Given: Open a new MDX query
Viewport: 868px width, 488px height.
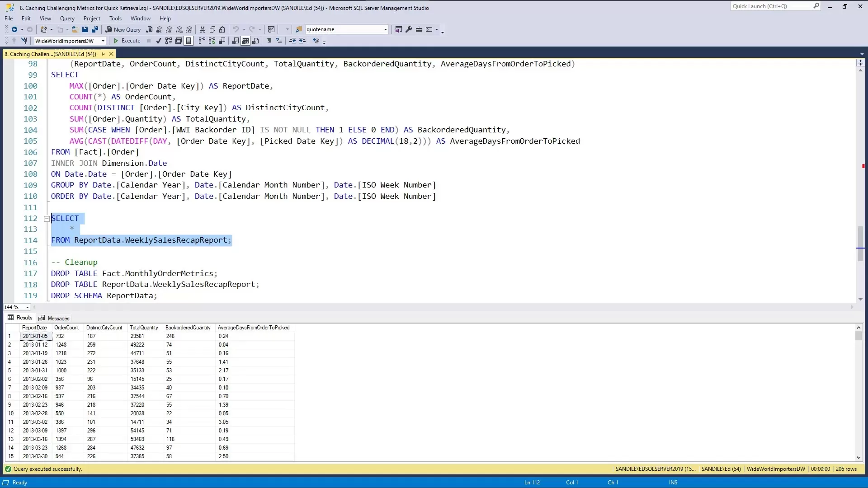Looking at the screenshot, I should (x=159, y=29).
